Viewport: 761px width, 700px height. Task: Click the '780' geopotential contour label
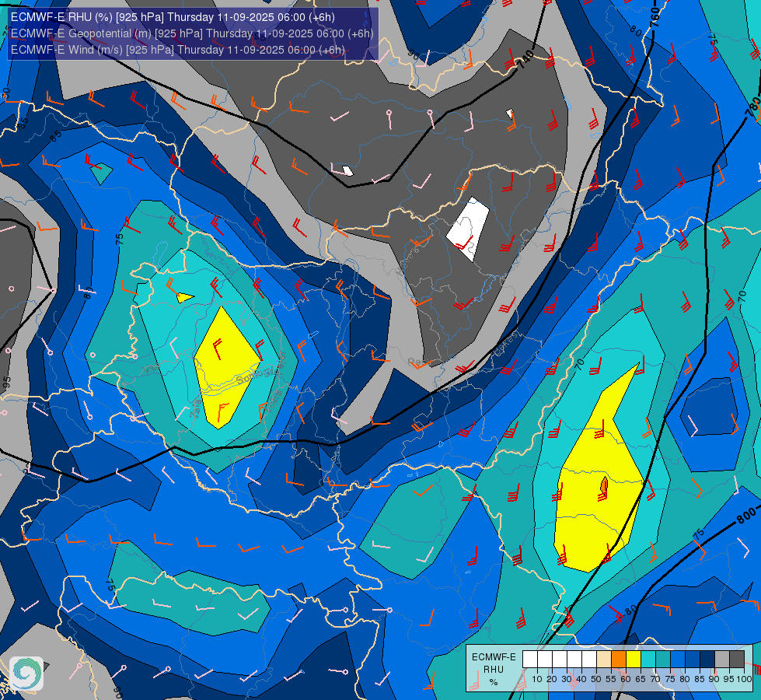coord(753,107)
